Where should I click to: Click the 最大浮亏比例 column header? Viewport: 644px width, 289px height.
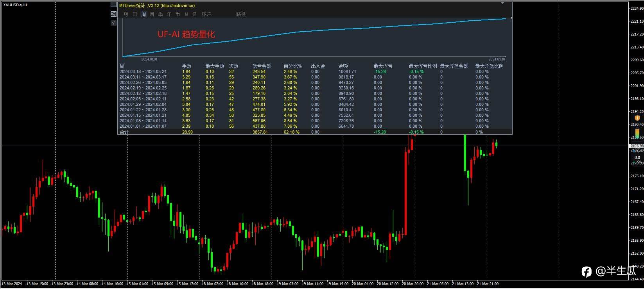pyautogui.click(x=423, y=66)
